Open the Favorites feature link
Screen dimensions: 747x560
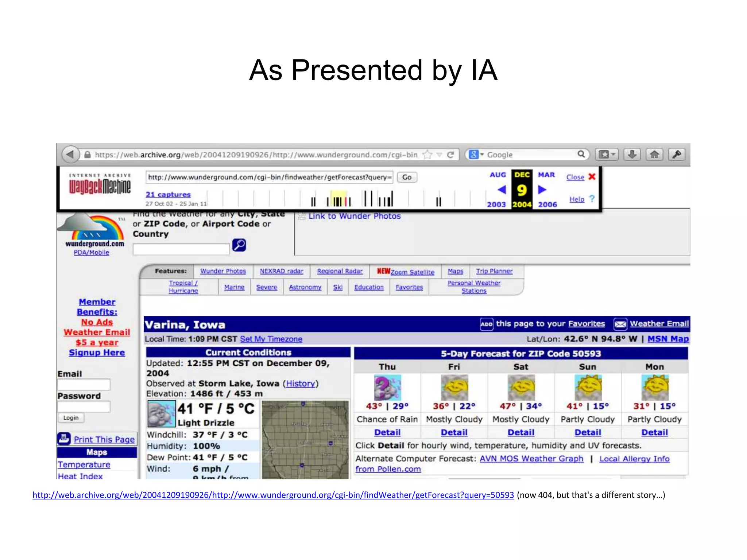click(409, 287)
